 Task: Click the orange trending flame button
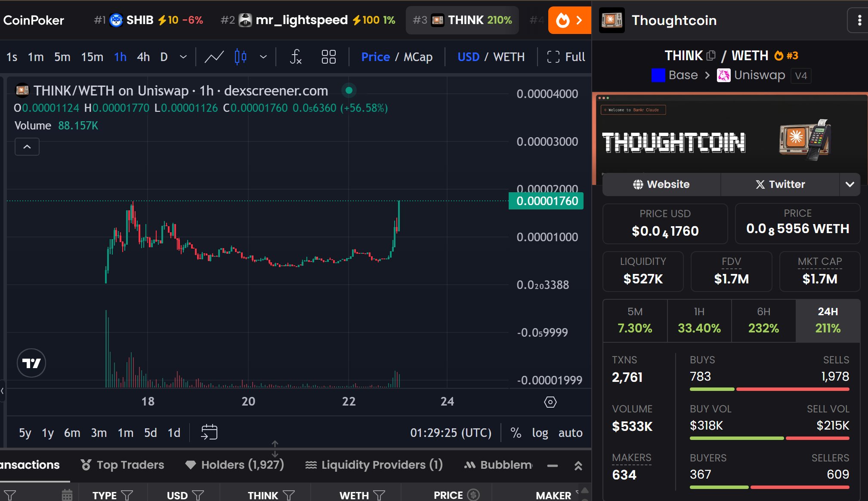tap(569, 20)
